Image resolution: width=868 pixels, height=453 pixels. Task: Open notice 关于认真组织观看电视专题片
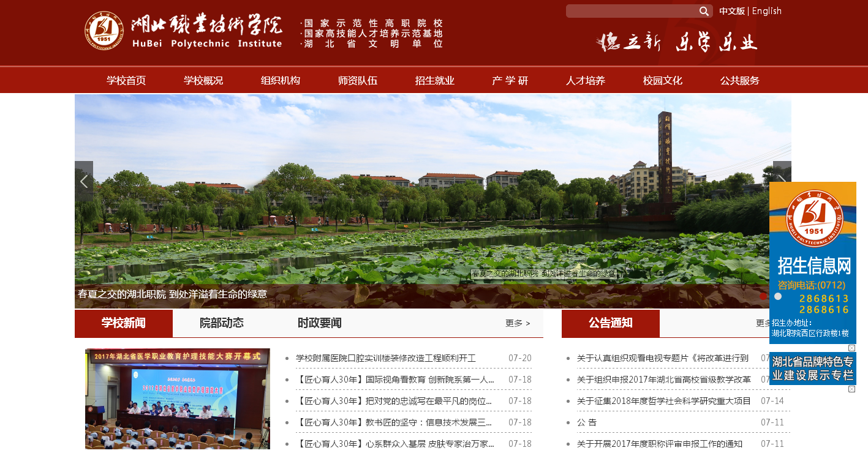coord(663,358)
